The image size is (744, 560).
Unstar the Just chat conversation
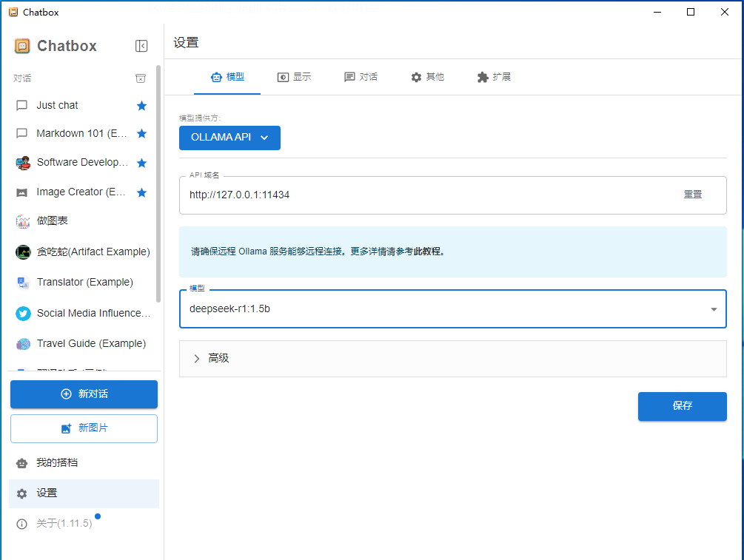tap(141, 106)
